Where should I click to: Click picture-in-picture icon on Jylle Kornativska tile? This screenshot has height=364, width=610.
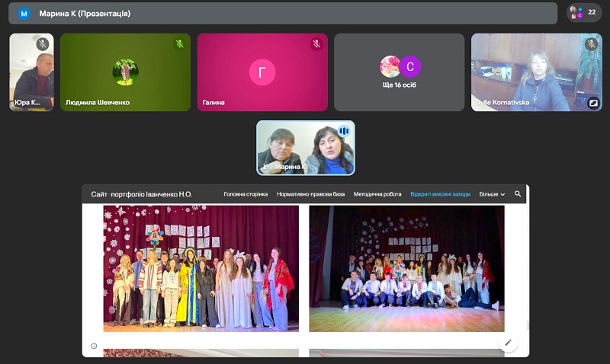pyautogui.click(x=593, y=102)
